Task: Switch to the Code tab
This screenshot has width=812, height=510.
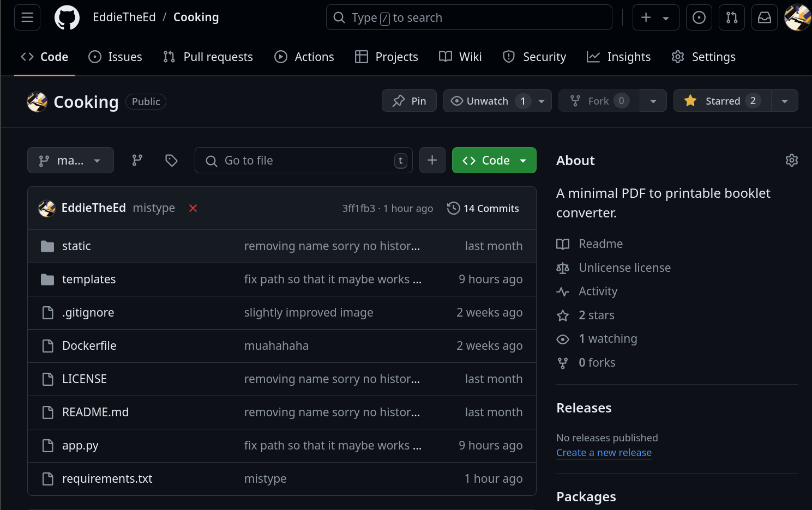Action: pyautogui.click(x=45, y=57)
